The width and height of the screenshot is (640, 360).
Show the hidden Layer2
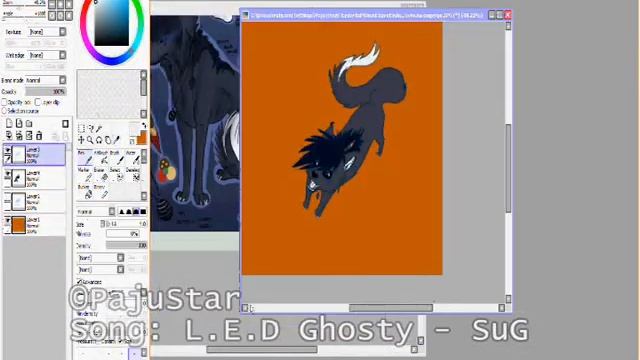7,198
